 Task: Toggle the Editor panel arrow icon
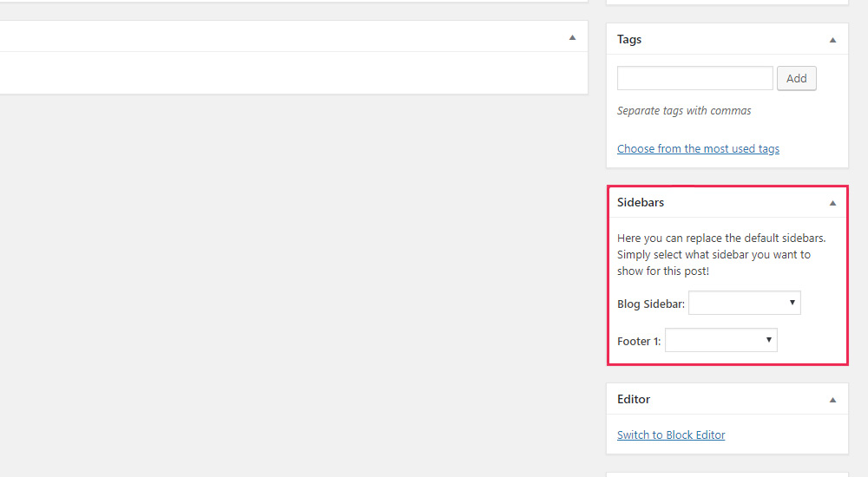pos(832,400)
